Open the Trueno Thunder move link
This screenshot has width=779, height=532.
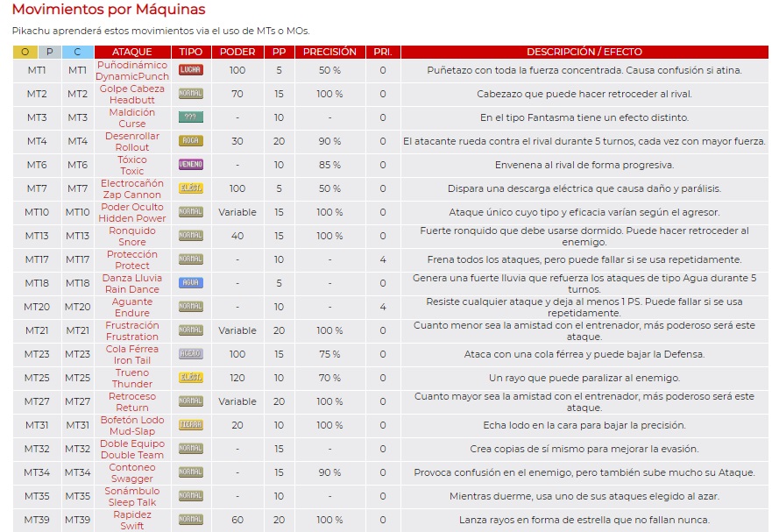pos(132,378)
